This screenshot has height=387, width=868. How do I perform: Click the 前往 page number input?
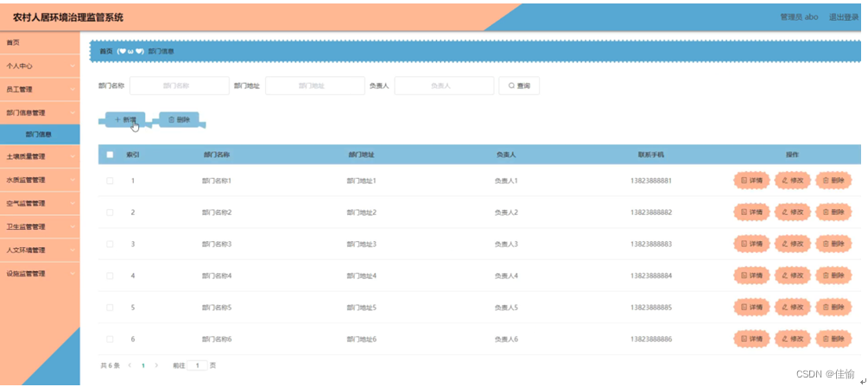point(198,366)
